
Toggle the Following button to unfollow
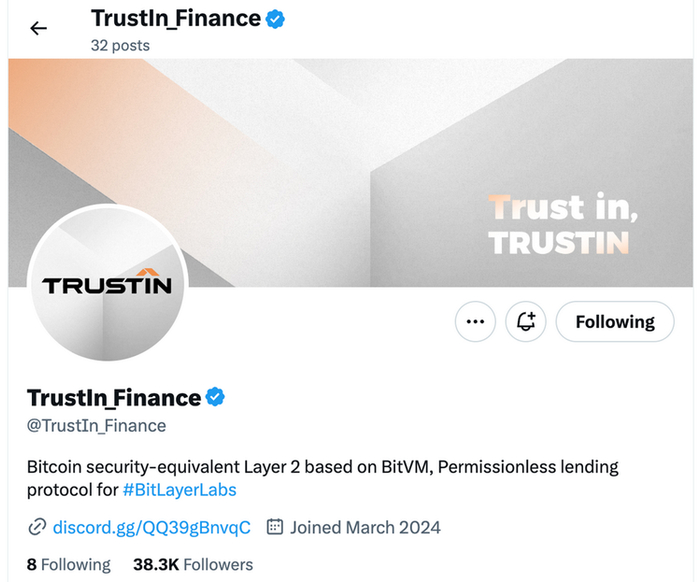click(614, 321)
